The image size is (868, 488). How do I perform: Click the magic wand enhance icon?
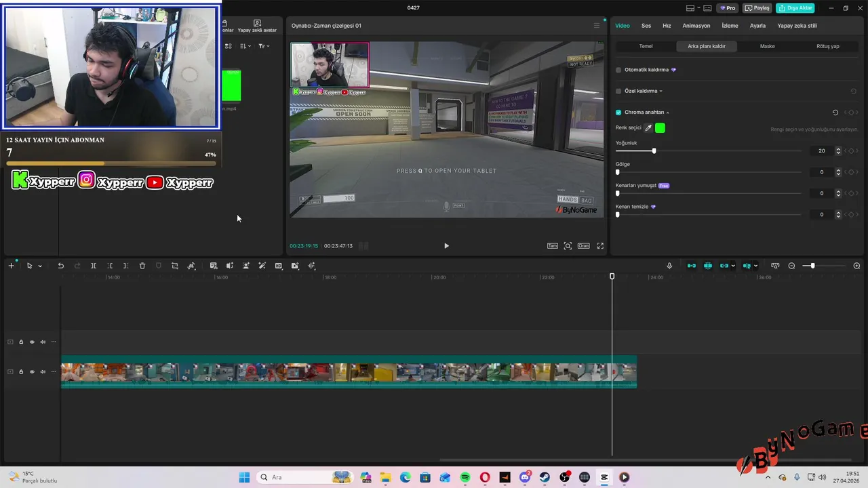point(262,266)
